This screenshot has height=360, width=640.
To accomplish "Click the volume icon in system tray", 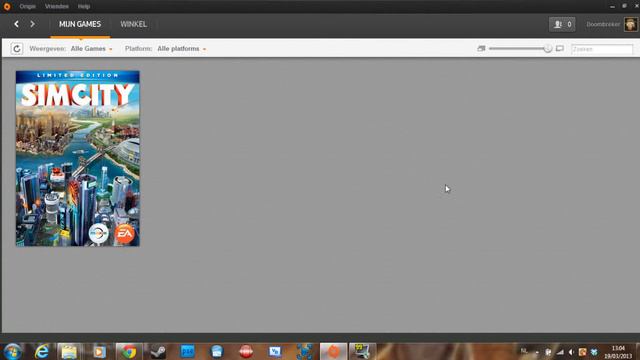I will pos(571,352).
